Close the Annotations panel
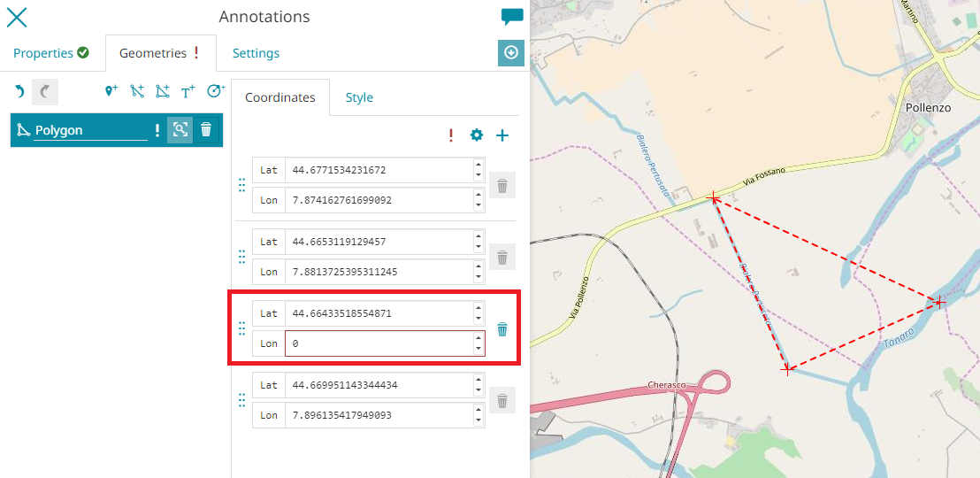Viewport: 980px width, 478px height. (x=17, y=17)
